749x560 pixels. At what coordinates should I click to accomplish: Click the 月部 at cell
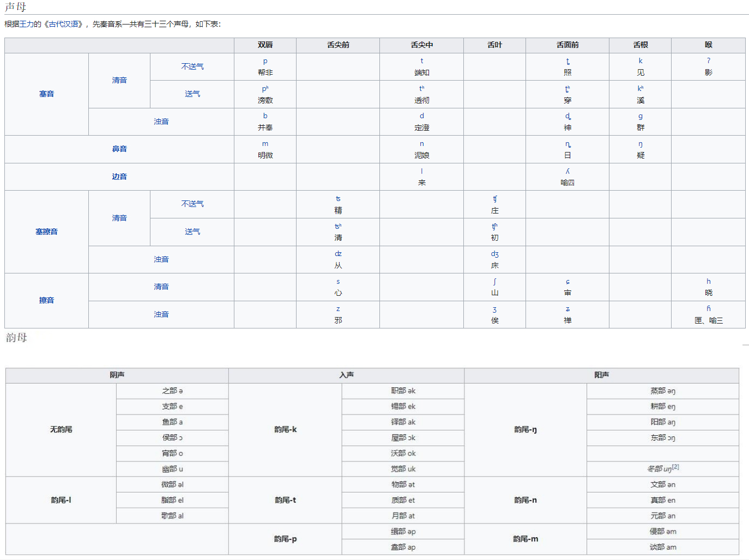coord(403,516)
